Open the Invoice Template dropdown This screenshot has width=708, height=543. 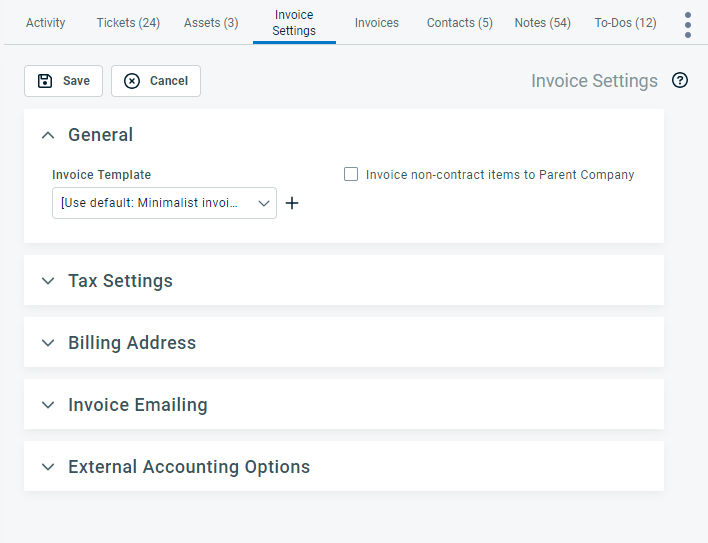[x=164, y=203]
